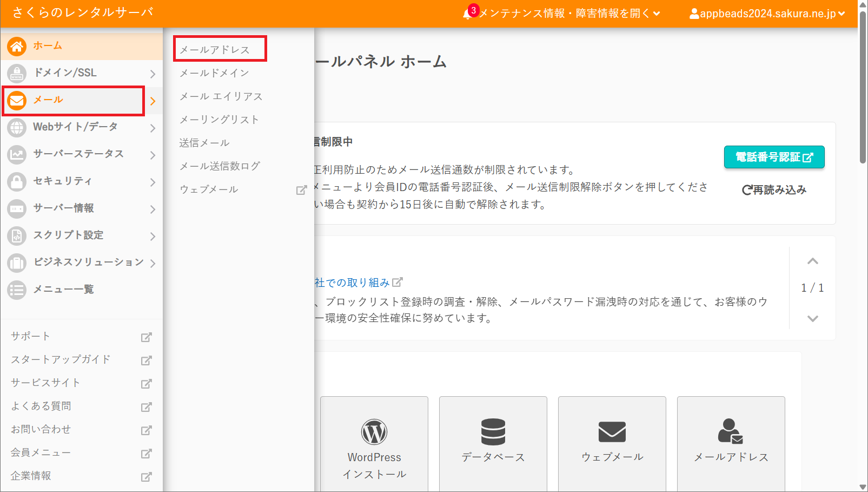Click the webmail envelope card icon

[612, 432]
